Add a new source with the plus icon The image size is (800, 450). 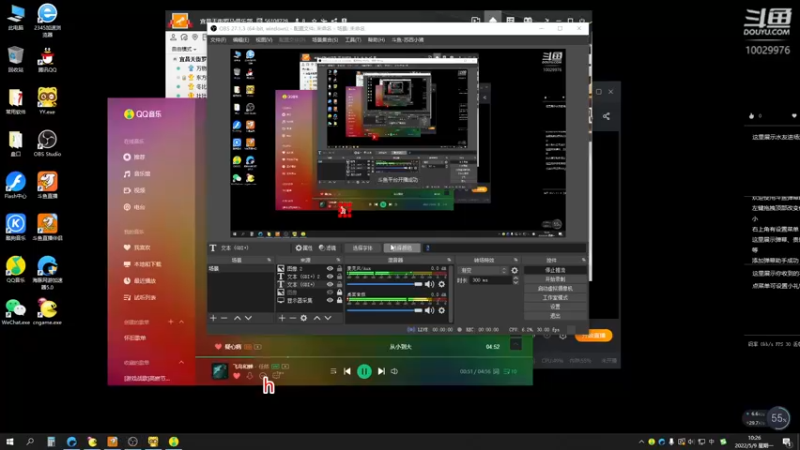coord(282,318)
